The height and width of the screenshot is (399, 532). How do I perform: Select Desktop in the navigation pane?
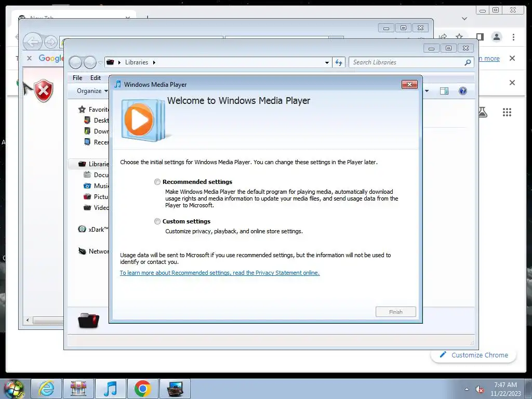click(x=96, y=120)
